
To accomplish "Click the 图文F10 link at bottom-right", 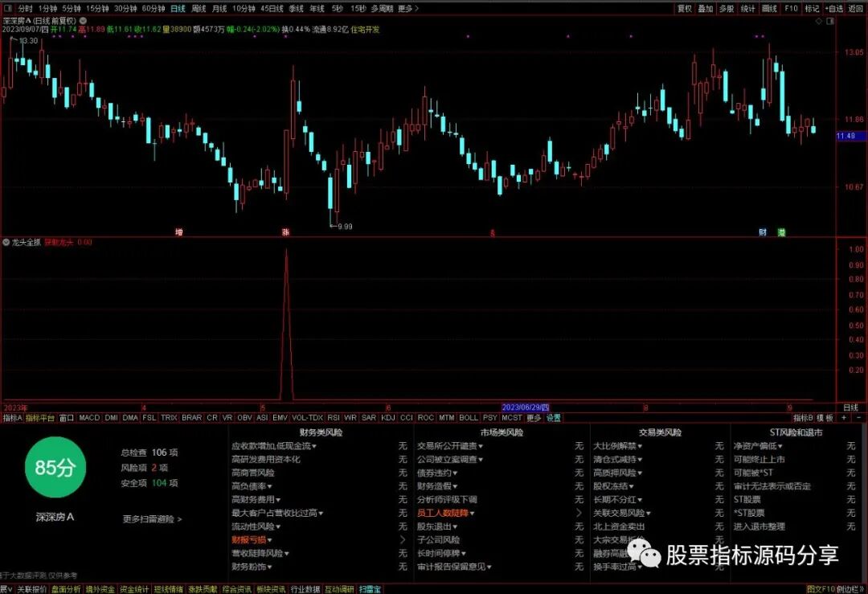I will (x=821, y=589).
